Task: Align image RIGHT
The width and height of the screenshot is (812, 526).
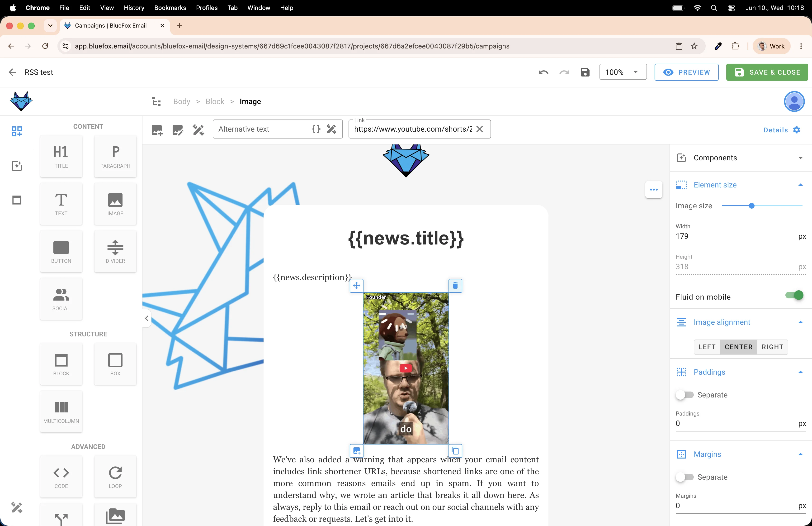Action: coord(772,347)
